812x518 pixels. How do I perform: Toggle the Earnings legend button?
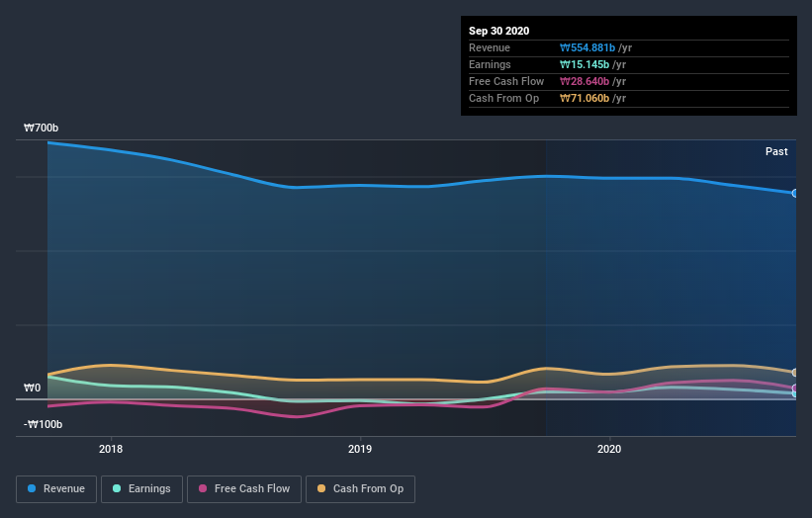141,489
